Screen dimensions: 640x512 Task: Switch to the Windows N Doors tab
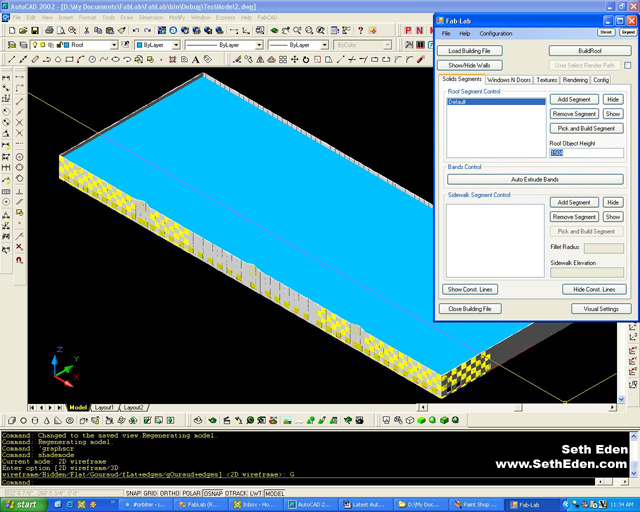point(509,79)
